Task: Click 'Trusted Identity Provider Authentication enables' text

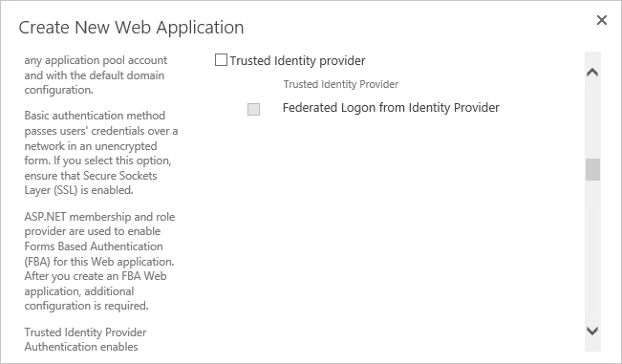Action: 85,339
